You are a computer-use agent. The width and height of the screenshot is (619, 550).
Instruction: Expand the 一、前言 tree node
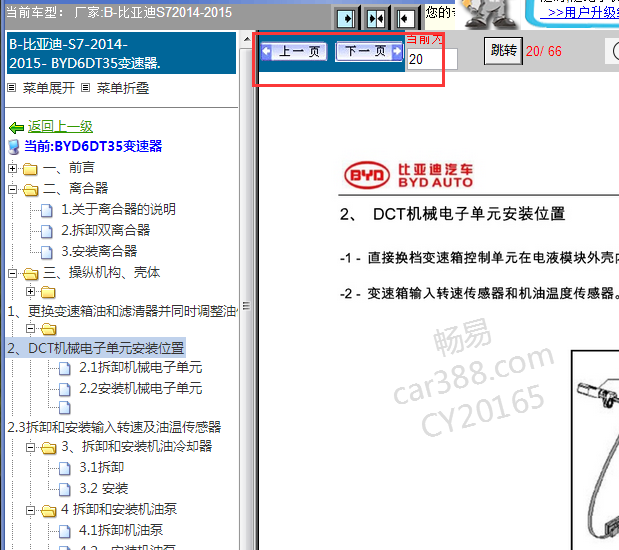(x=13, y=169)
